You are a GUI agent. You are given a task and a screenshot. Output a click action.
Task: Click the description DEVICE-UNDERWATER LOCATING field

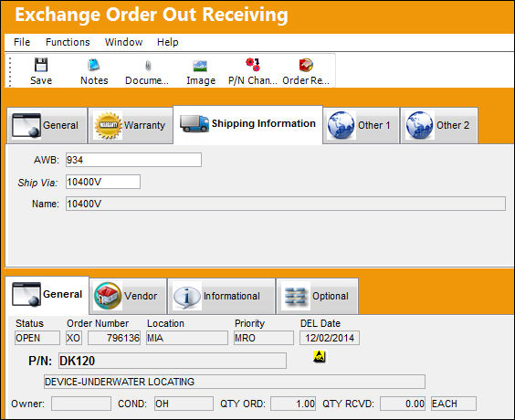click(235, 382)
